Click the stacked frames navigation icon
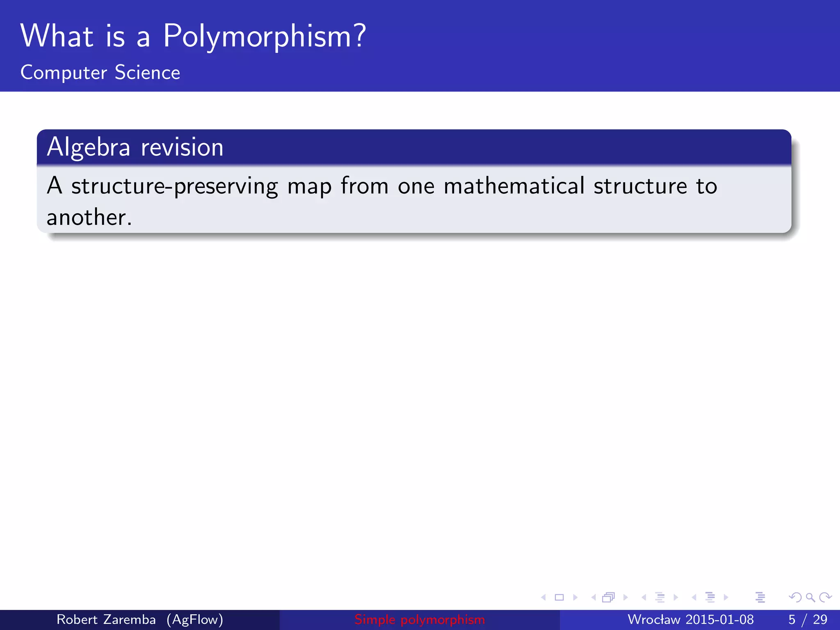The width and height of the screenshot is (840, 630). pyautogui.click(x=609, y=598)
